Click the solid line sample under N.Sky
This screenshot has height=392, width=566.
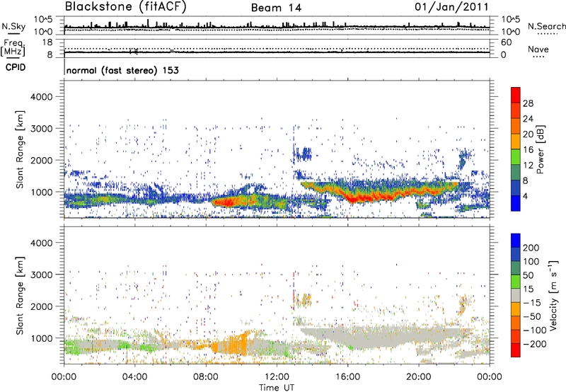pos(13,33)
